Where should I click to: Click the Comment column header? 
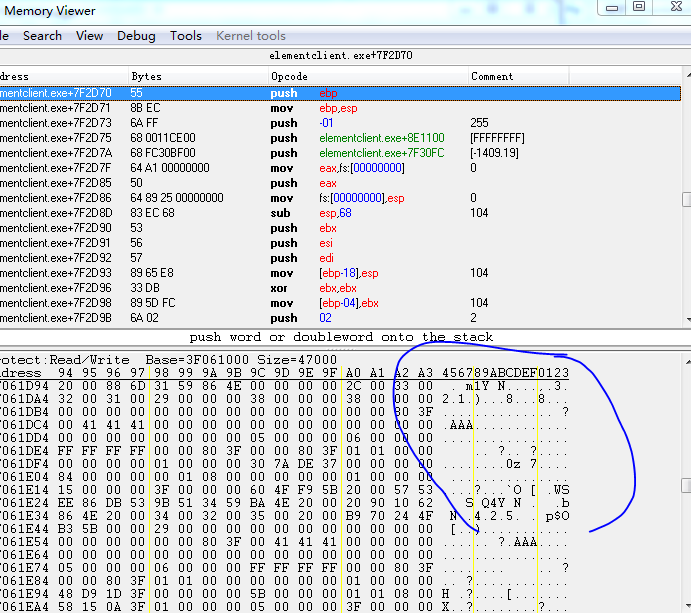492,77
